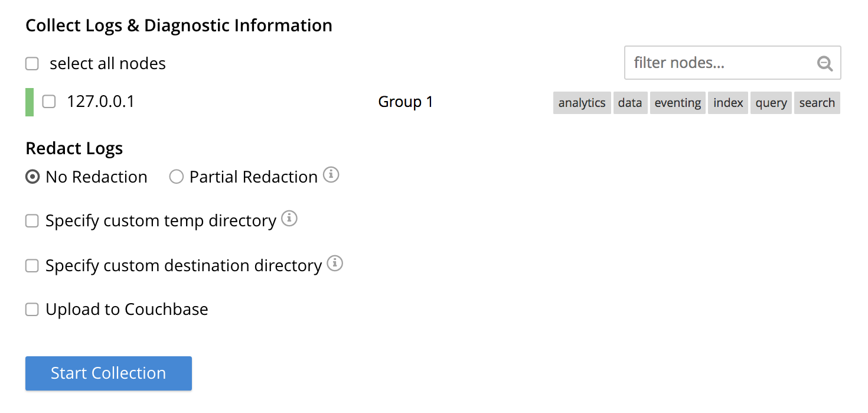The width and height of the screenshot is (868, 413).
Task: Click the analytics service tag
Action: [x=582, y=103]
